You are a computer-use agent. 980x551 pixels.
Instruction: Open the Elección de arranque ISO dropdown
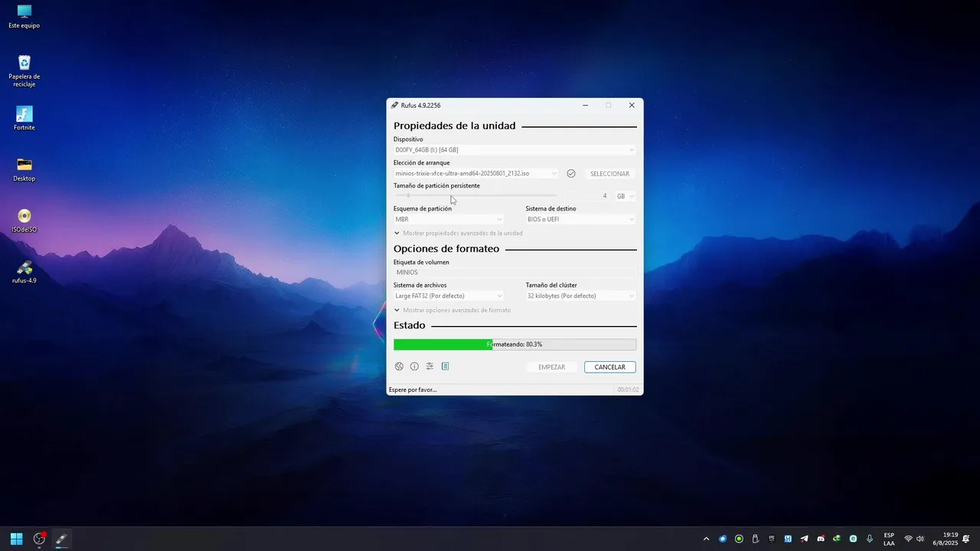pos(476,174)
